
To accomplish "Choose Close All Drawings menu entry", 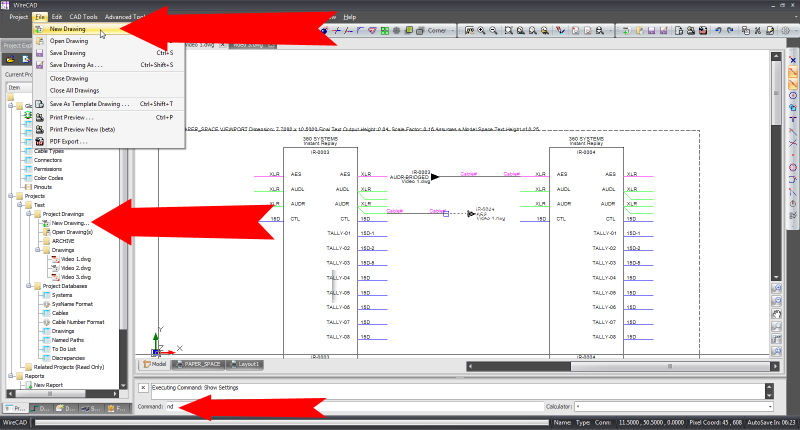I will click(x=108, y=90).
